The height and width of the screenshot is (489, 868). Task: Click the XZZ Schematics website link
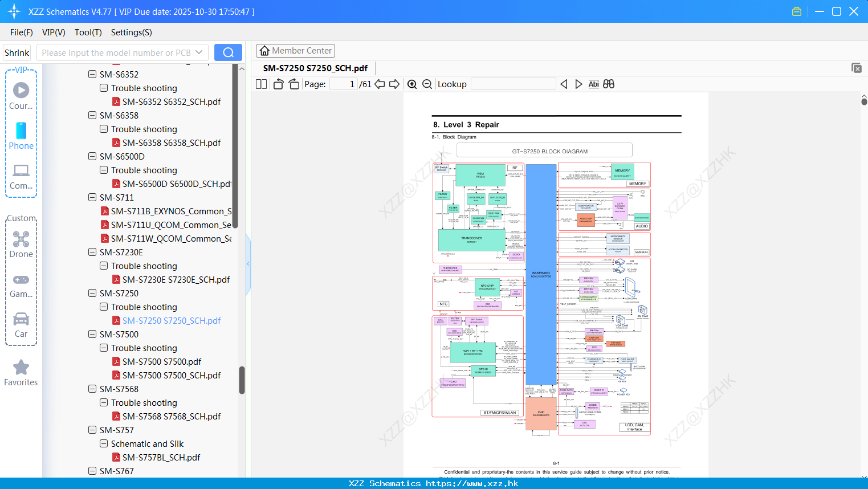472,483
